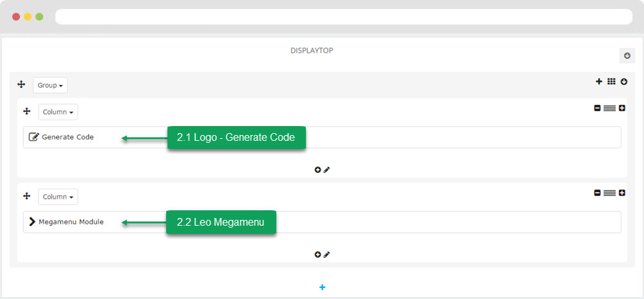
Task: Increase width of Generate Code column
Action: [622, 108]
